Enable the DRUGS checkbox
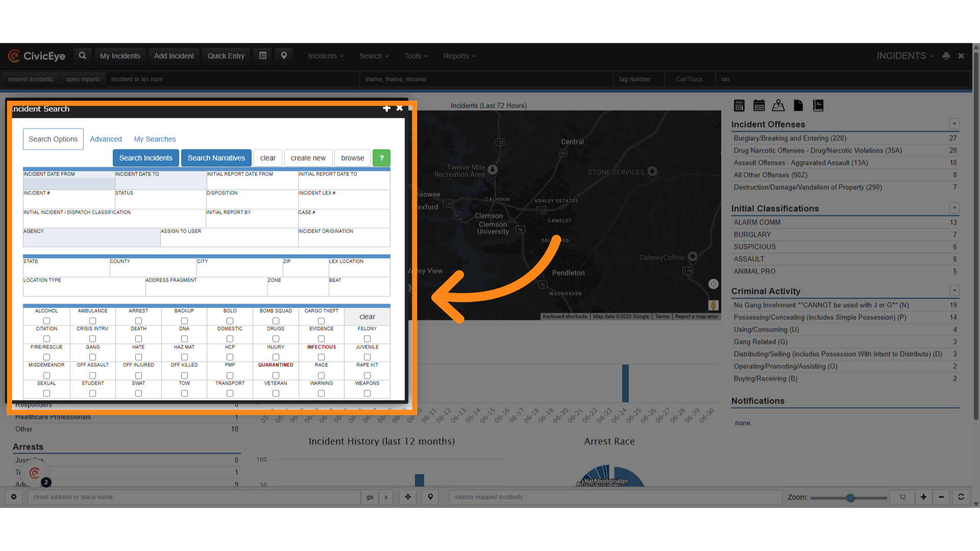980x551 pixels. click(x=276, y=339)
